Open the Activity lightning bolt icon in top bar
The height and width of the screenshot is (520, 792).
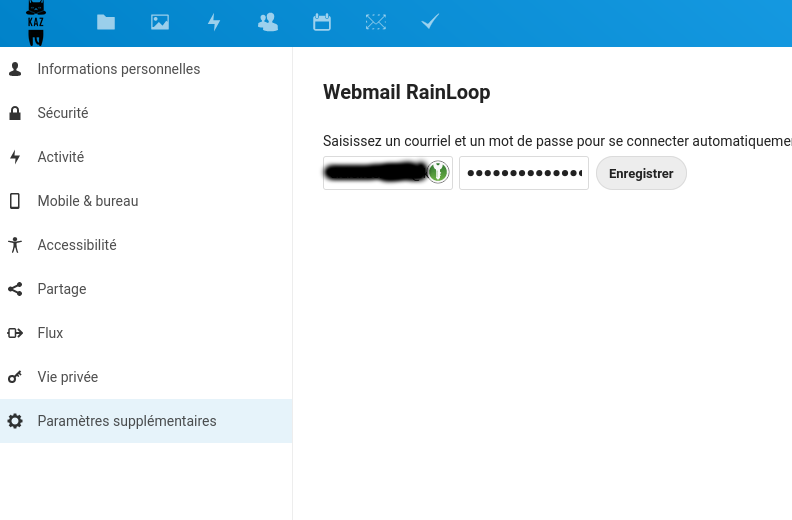tap(214, 22)
